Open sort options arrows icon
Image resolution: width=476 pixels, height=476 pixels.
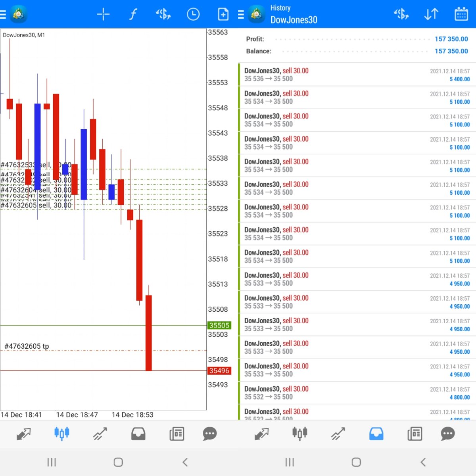pyautogui.click(x=431, y=15)
